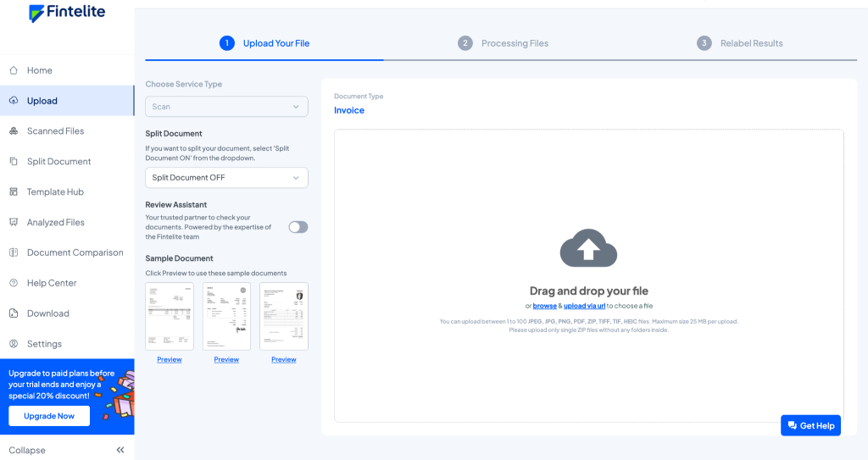Select the Template Hub icon
868x460 pixels.
(14, 192)
